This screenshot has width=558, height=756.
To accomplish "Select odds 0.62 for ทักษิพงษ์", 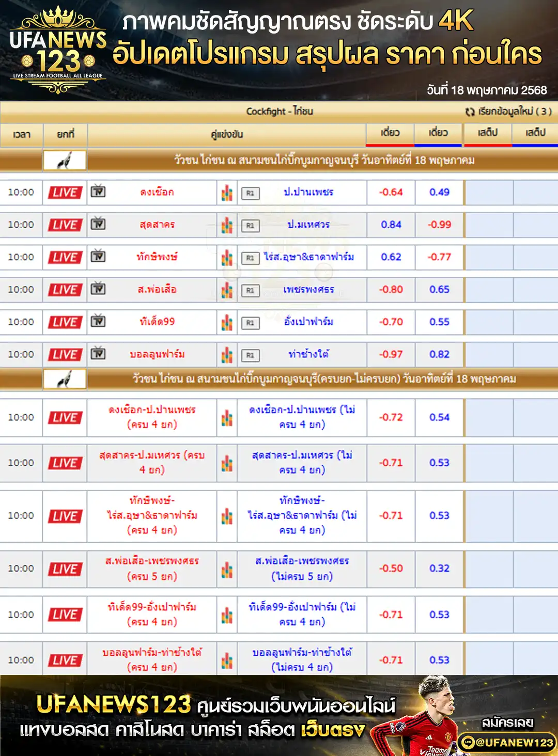I will click(x=391, y=257).
